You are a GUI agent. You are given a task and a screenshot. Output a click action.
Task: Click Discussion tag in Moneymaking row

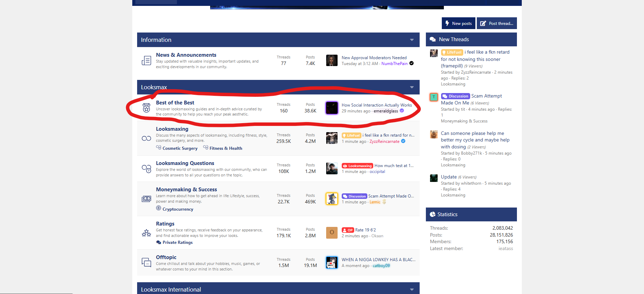click(355, 196)
